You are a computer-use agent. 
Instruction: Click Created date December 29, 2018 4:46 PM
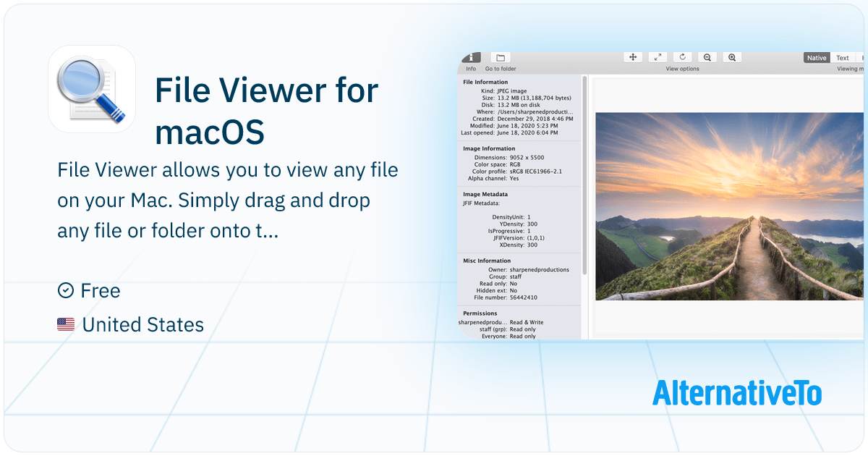coord(534,119)
